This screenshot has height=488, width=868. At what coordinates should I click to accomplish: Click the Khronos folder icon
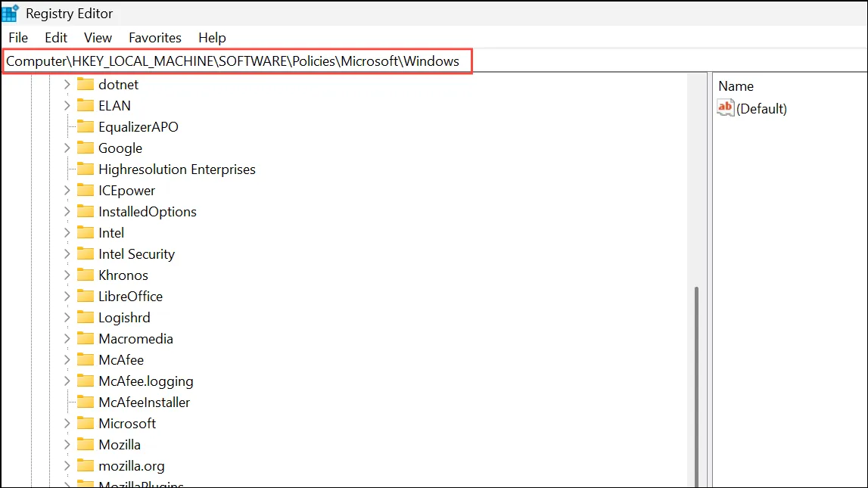[86, 275]
